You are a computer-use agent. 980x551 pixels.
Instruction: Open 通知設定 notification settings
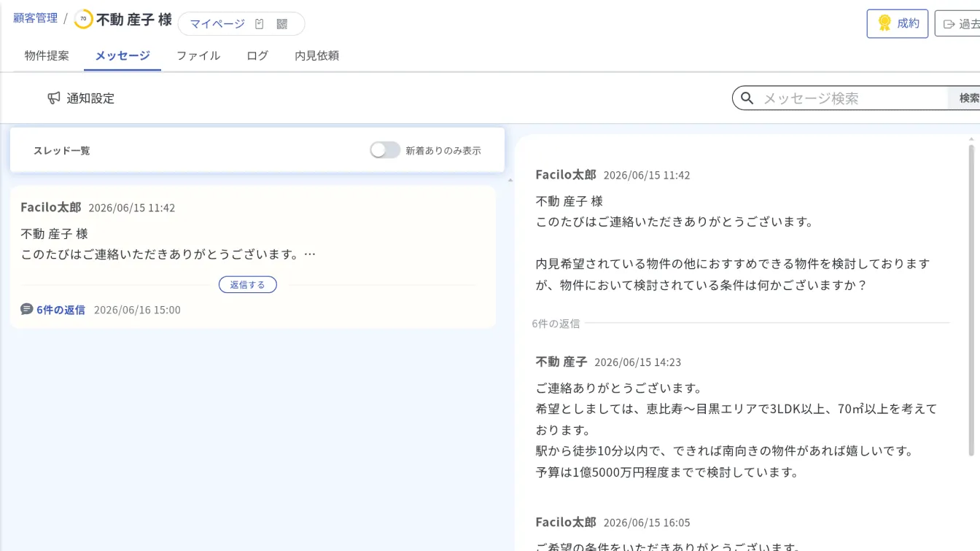click(81, 98)
